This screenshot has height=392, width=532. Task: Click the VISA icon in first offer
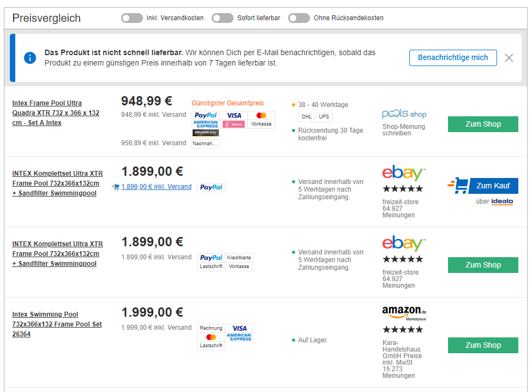234,115
